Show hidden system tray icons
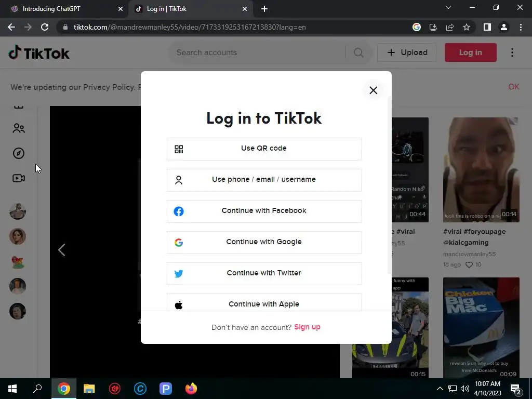532x399 pixels. click(440, 389)
